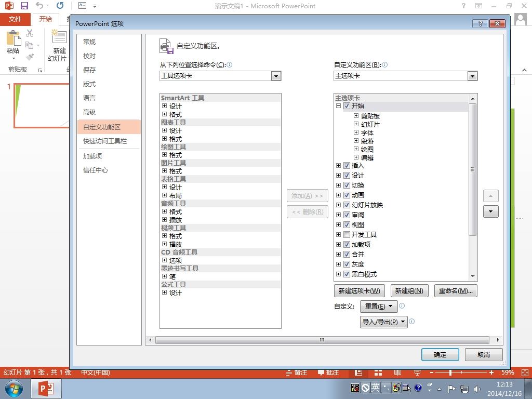Click the Help question mark in dialog title
The image size is (532, 399).
(x=481, y=23)
